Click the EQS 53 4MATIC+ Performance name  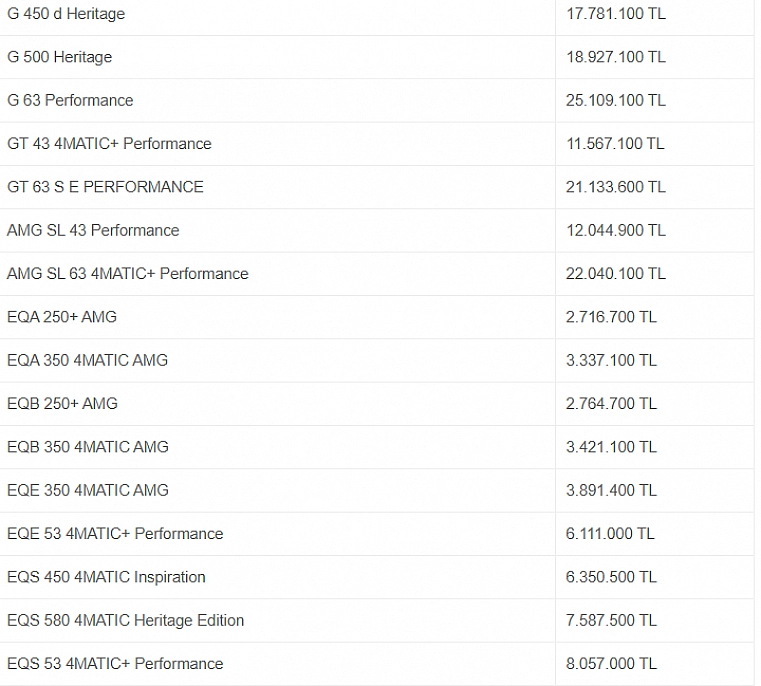[x=115, y=664]
